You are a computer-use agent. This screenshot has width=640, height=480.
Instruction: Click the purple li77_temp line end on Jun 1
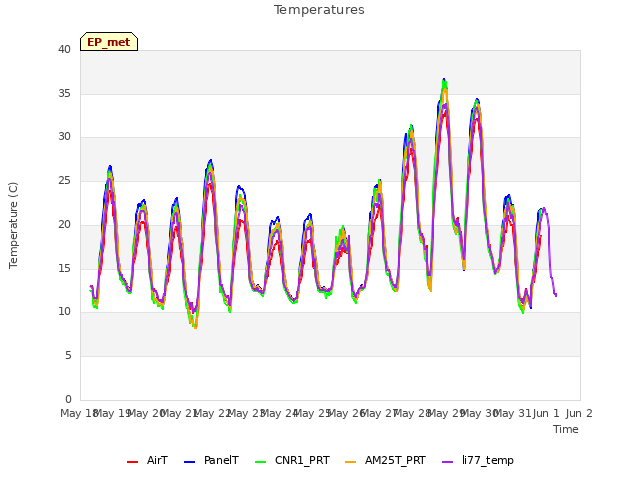[x=556, y=295]
